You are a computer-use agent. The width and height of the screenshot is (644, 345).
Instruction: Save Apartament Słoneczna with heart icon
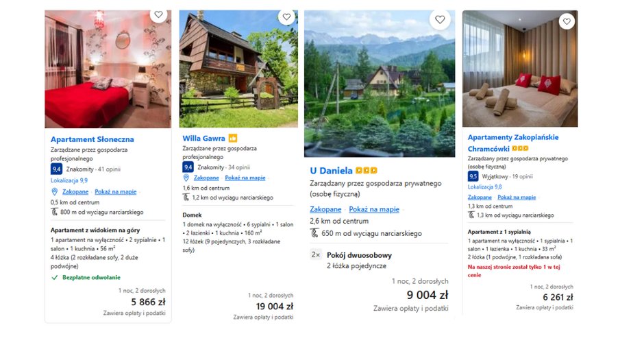[x=158, y=14]
